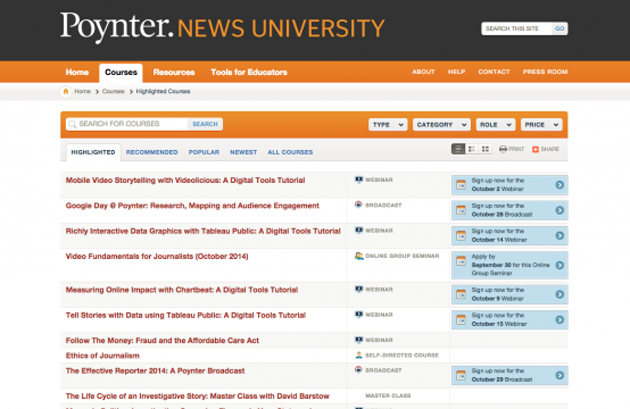The height and width of the screenshot is (409, 630).
Task: Select the Popular courses tab
Action: point(204,152)
